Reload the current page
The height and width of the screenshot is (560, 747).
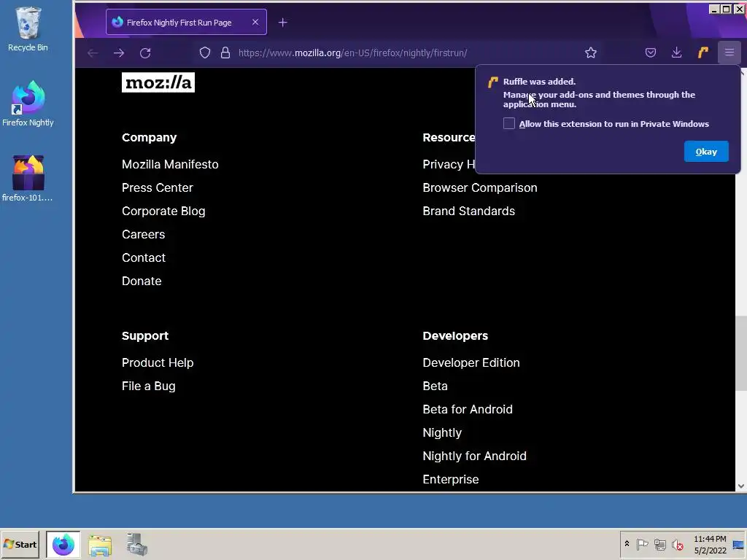point(145,52)
